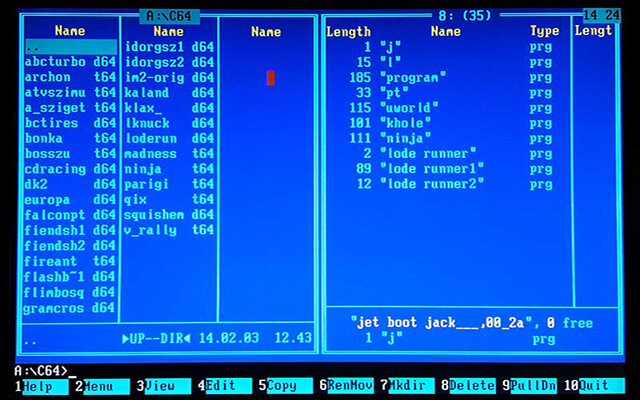Select file qix t64
The image size is (640, 400).
pyautogui.click(x=169, y=200)
